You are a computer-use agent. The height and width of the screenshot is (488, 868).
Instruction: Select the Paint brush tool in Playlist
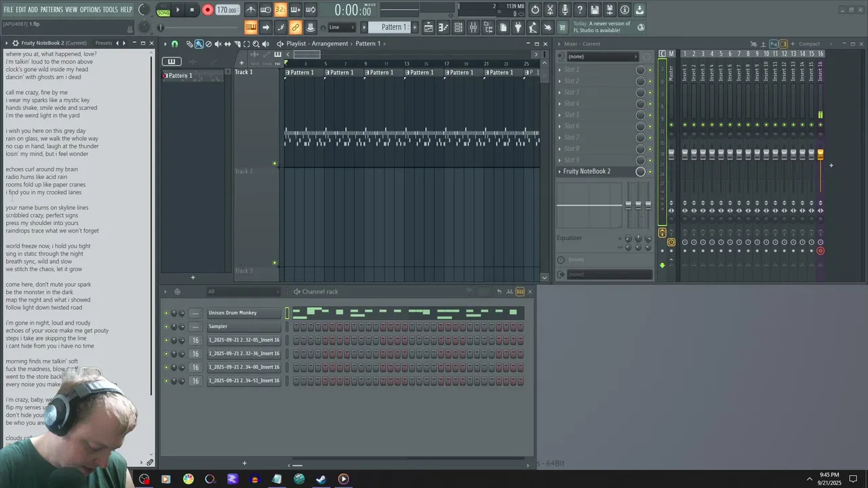199,43
